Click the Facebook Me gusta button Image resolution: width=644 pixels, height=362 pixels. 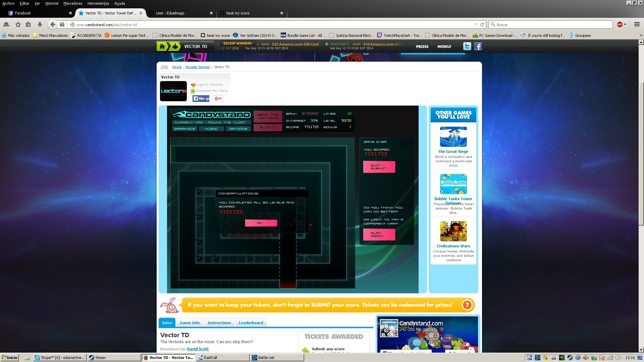(x=201, y=99)
